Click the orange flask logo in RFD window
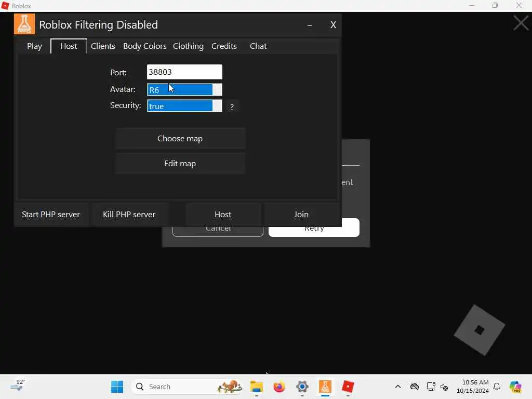 (x=24, y=24)
